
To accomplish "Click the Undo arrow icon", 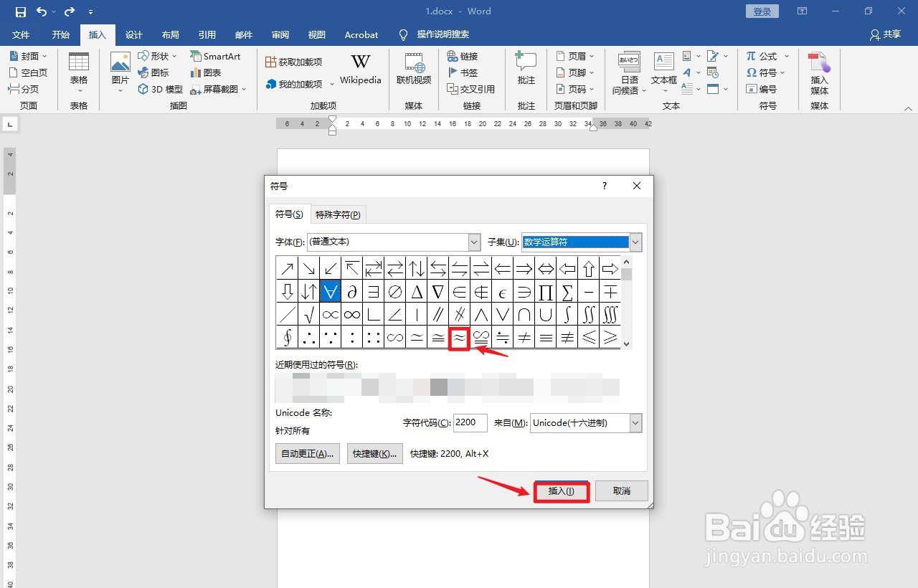I will [x=42, y=11].
